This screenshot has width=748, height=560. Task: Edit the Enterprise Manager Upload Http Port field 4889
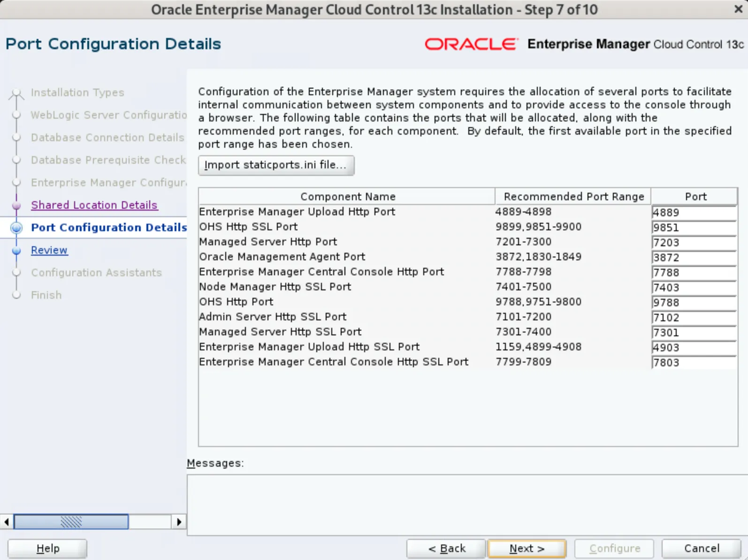694,212
